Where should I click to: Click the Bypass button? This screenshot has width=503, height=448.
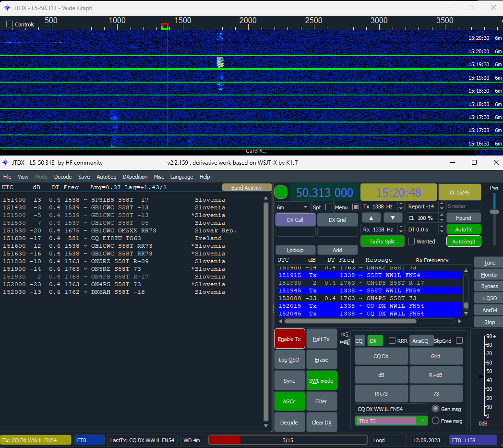coord(489,286)
